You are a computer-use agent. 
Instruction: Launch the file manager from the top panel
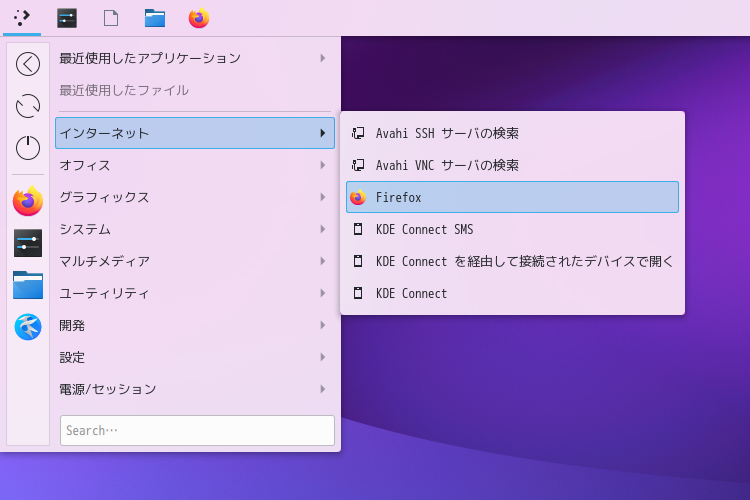pos(155,18)
